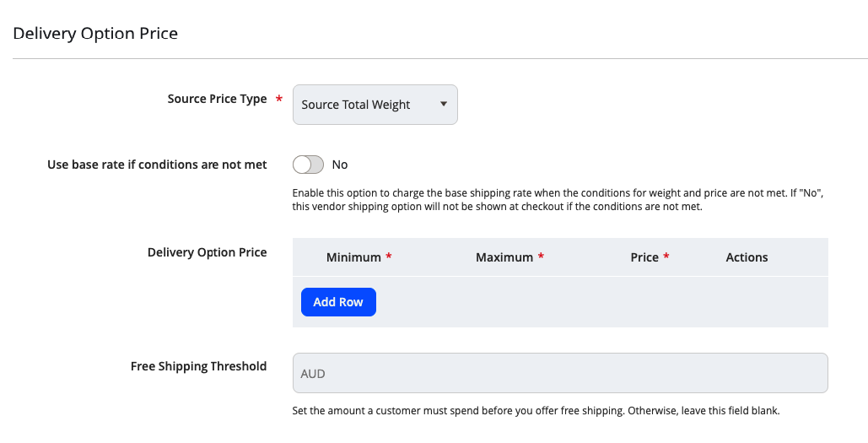Click the Delivery Option Price section heading
The image size is (868, 443).
(95, 34)
